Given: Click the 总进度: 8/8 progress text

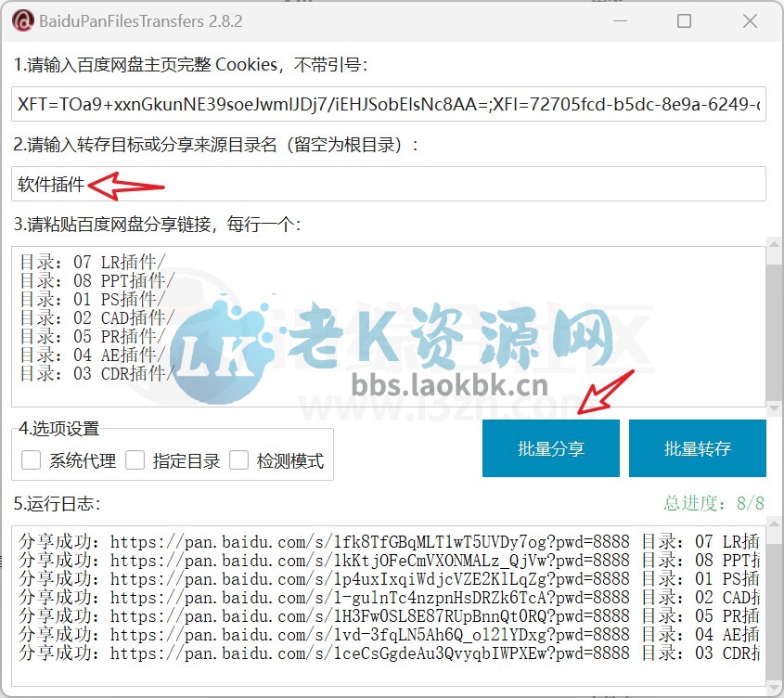Looking at the screenshot, I should click(x=714, y=503).
